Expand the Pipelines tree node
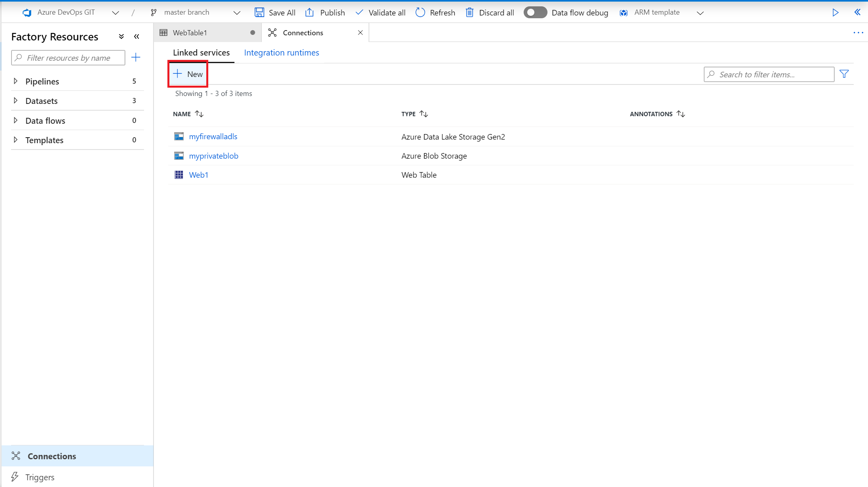 15,81
